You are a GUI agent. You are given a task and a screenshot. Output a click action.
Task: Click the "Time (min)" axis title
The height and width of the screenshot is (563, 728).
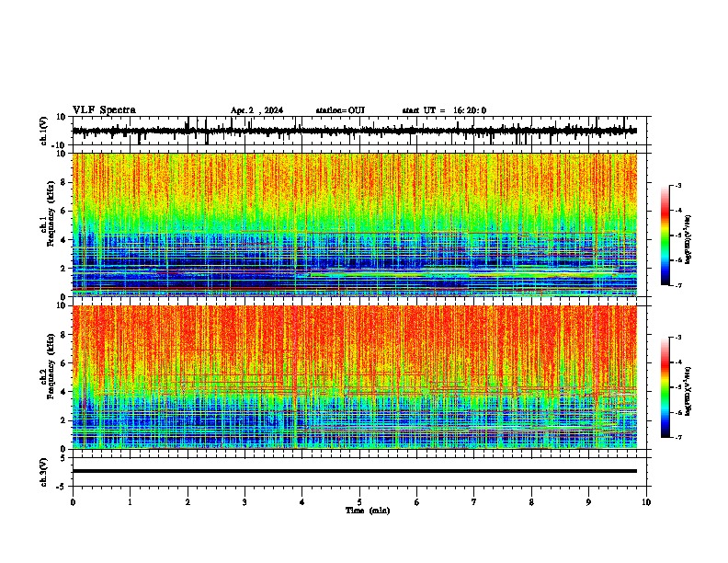[368, 511]
